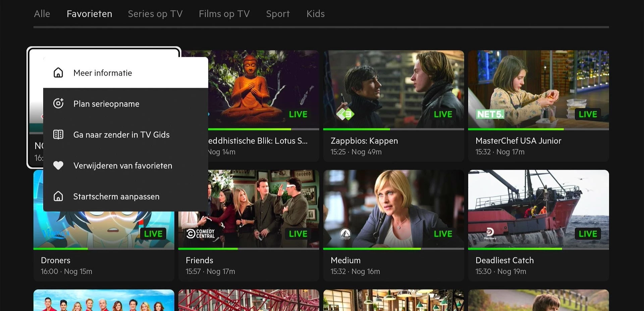Click the '16:00 · Nog 15m' time text

66,271
